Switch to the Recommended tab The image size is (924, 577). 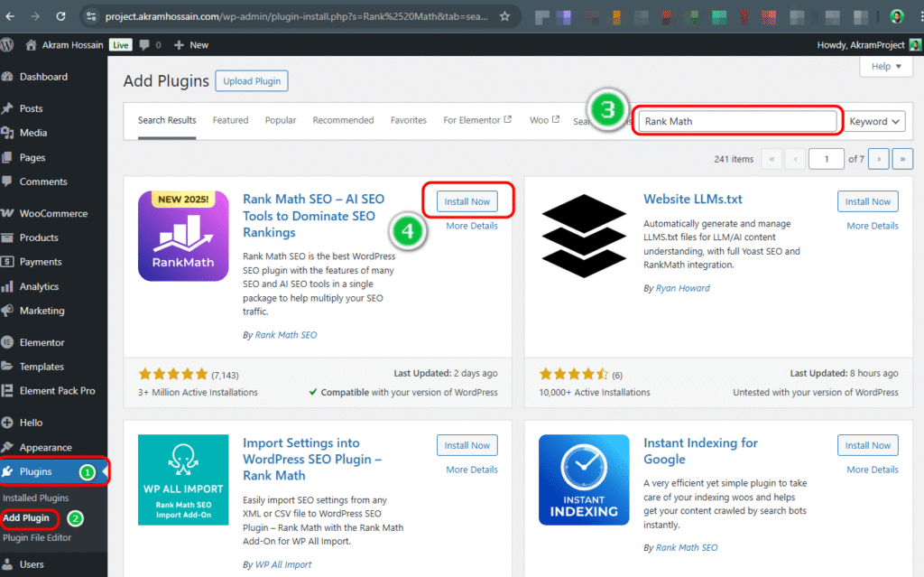[x=343, y=120]
